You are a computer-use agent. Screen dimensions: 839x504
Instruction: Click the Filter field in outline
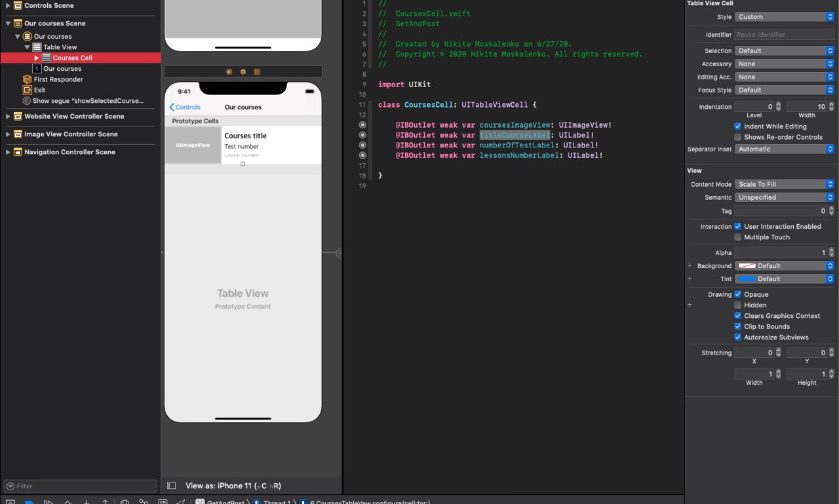(80, 486)
